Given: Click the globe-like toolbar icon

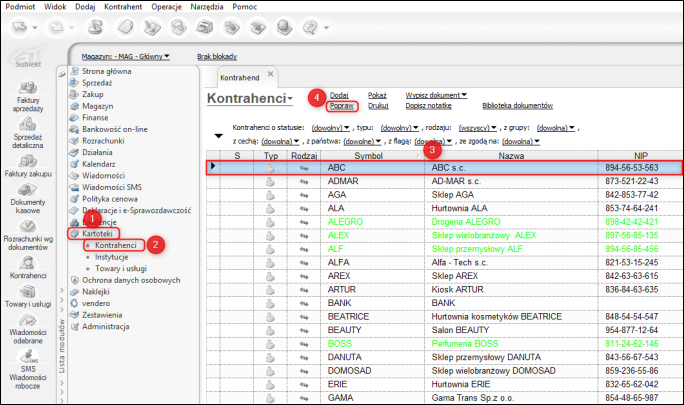Looking at the screenshot, I should (284, 27).
